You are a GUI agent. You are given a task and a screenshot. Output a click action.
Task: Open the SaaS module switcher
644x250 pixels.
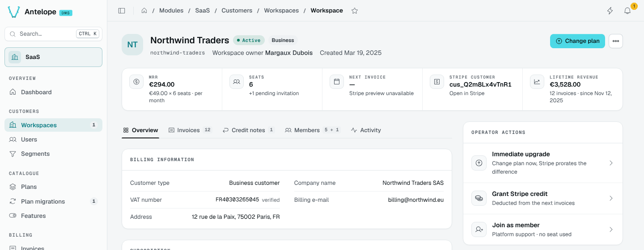(x=53, y=57)
